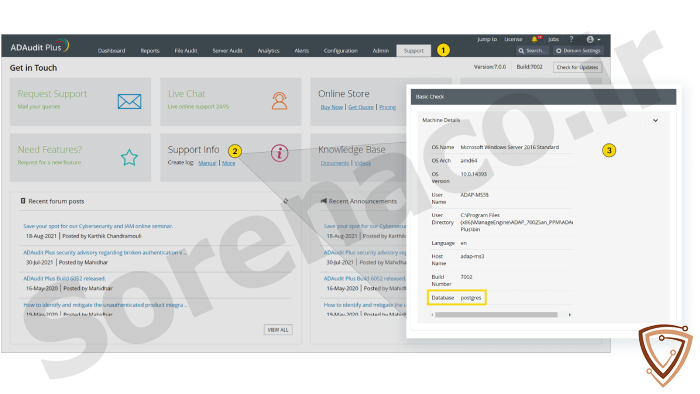Open Need Features heading
This screenshot has width=700, height=394.
[x=50, y=149]
